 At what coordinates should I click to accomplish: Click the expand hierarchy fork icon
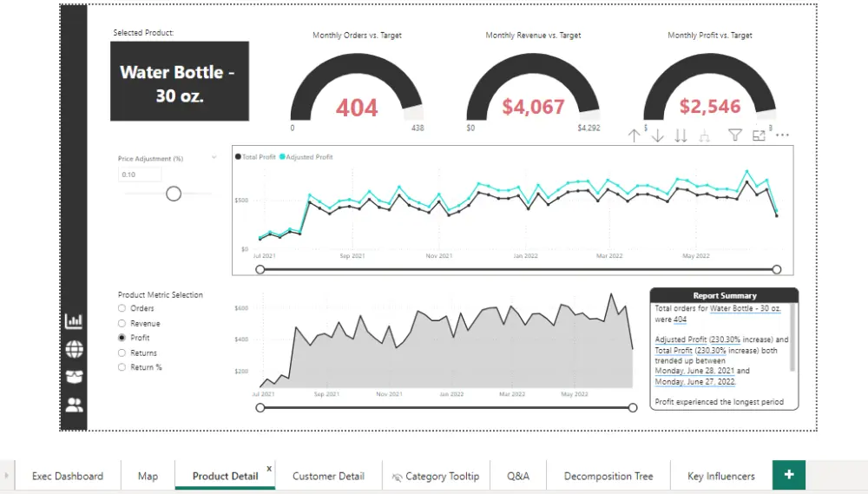point(704,135)
